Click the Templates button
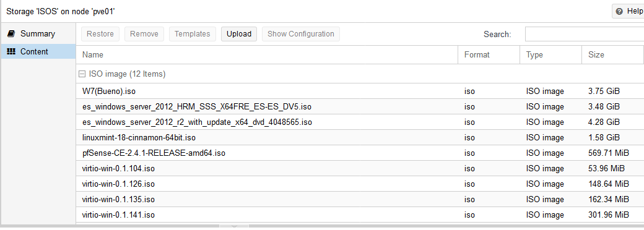Viewport: 644px width, 230px height. coord(192,34)
